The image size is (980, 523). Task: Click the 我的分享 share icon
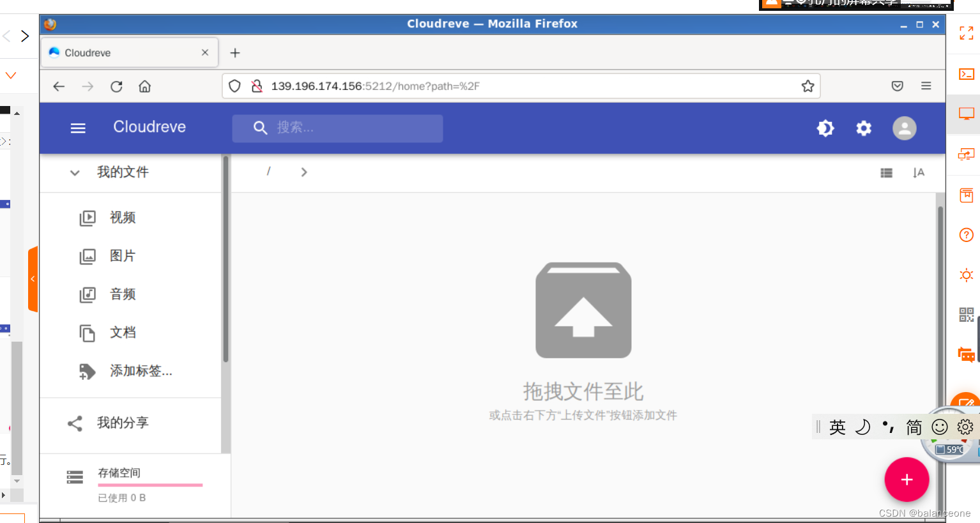[x=75, y=423]
